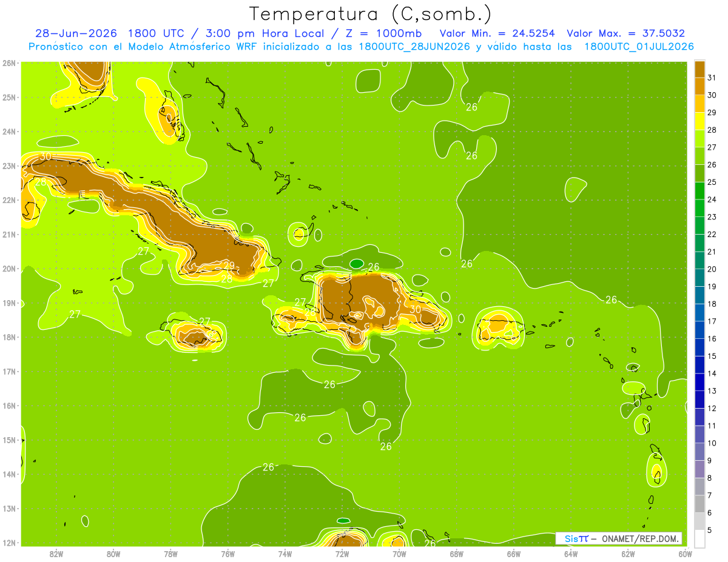The height and width of the screenshot is (562, 728).
Task: Click the 20N latitude label
Action: (8, 269)
